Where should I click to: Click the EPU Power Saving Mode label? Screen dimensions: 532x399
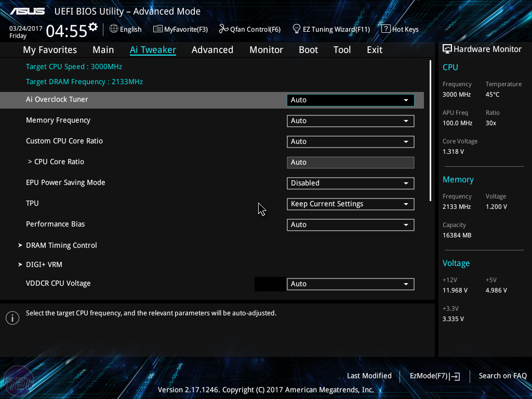[65, 182]
